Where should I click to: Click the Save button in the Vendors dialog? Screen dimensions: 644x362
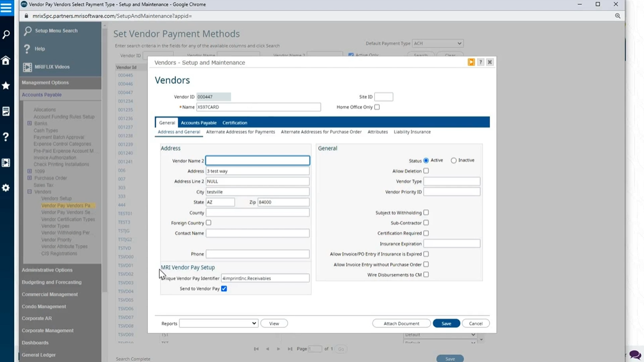pyautogui.click(x=446, y=323)
